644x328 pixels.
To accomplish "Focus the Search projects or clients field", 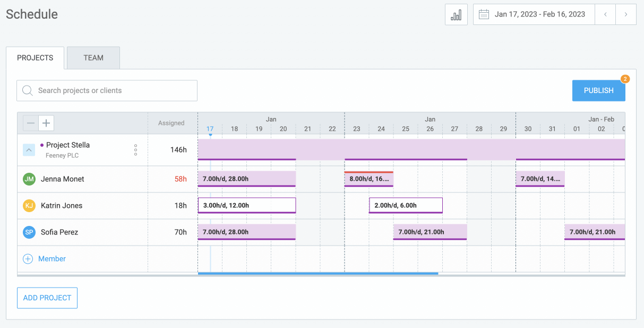I will 107,90.
